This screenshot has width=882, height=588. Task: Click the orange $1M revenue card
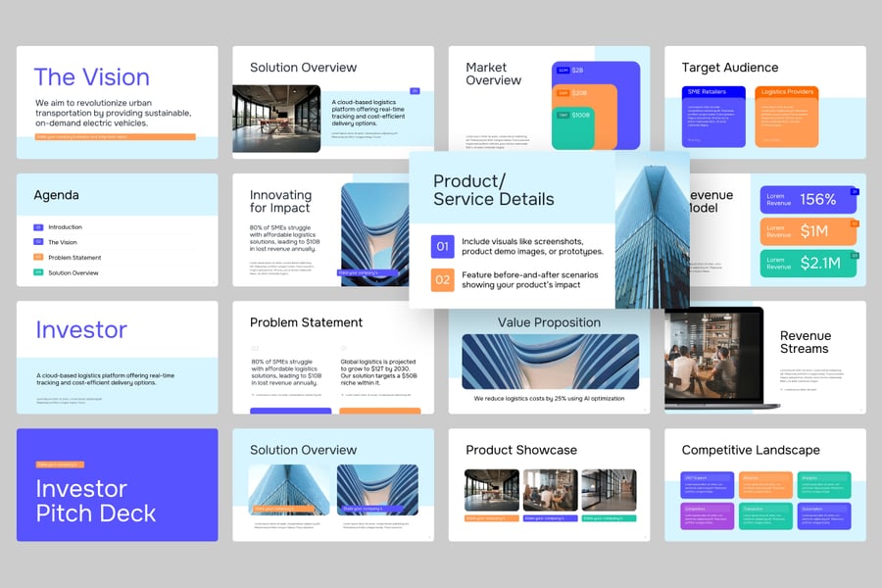coord(808,232)
